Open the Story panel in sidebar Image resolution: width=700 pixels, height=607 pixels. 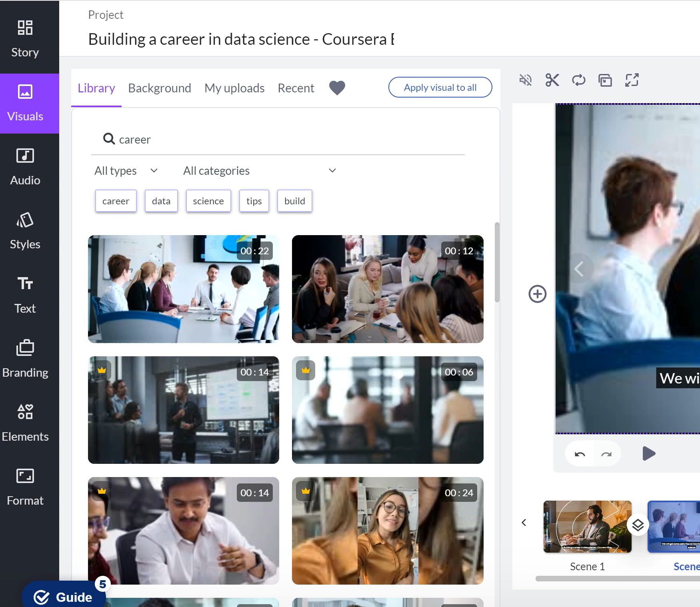[25, 38]
